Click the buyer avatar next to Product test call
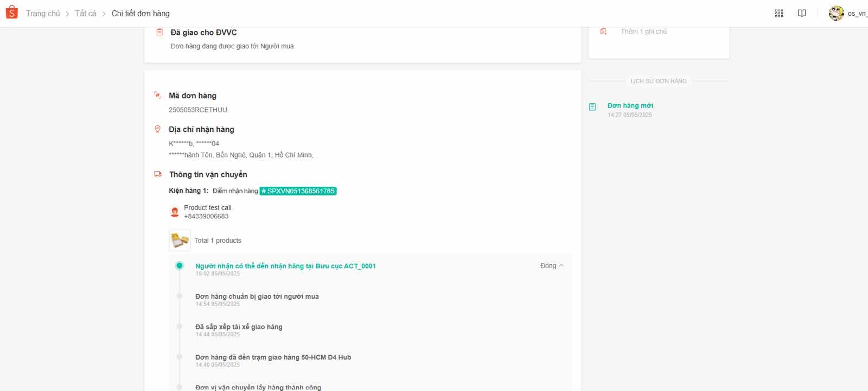 click(175, 212)
